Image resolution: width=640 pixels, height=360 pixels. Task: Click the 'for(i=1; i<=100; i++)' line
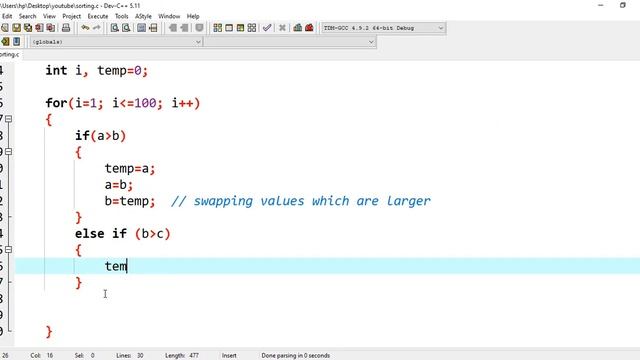(x=123, y=103)
